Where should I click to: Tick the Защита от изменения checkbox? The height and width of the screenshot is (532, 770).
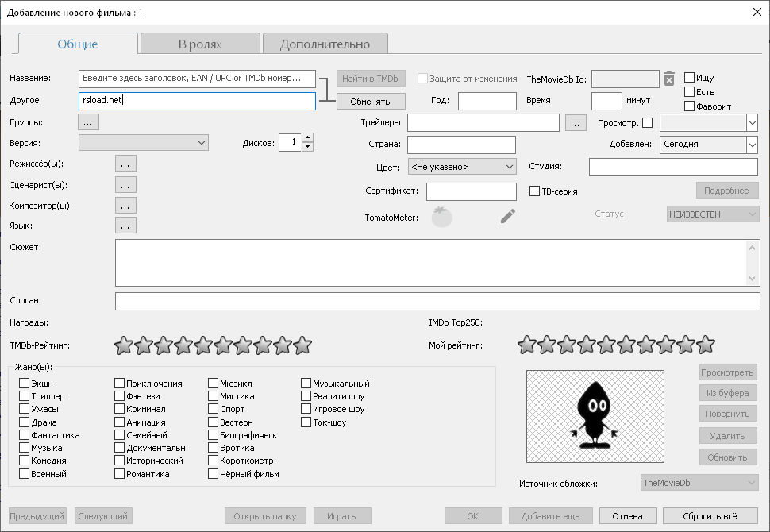click(x=422, y=78)
